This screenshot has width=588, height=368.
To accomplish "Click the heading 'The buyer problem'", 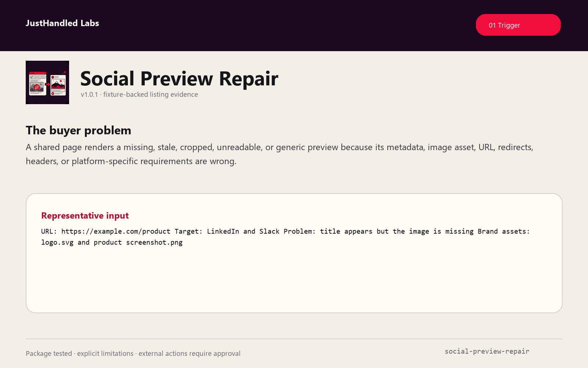I will click(79, 130).
